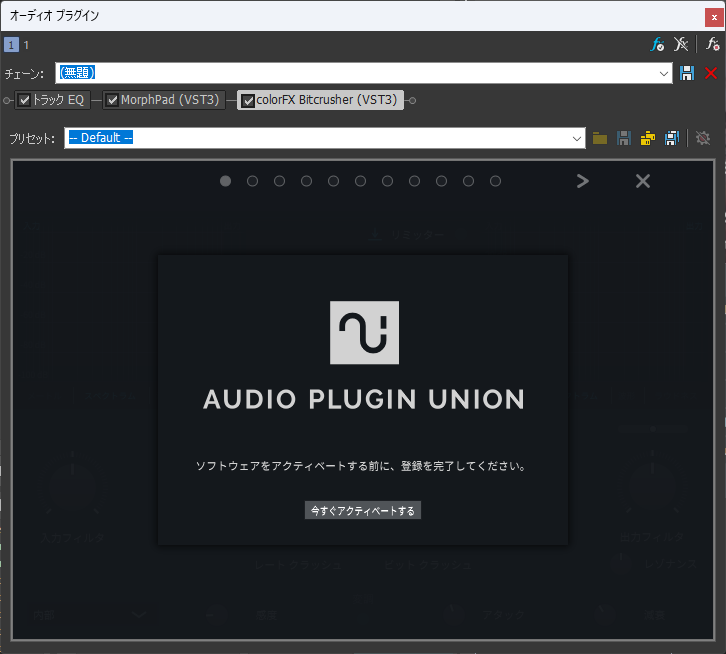Delete the chain with the red X icon
This screenshot has width=726, height=654.
coord(711,73)
